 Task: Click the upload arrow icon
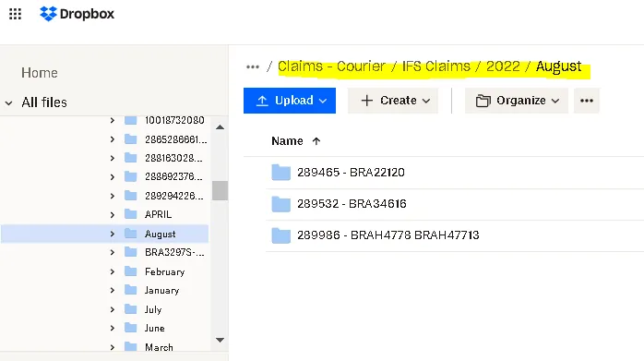(x=262, y=101)
